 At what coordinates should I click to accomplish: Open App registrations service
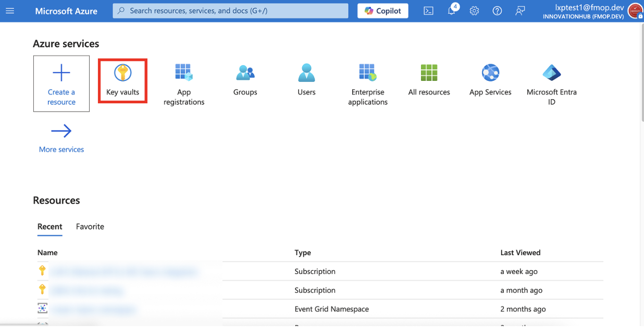pos(184,84)
